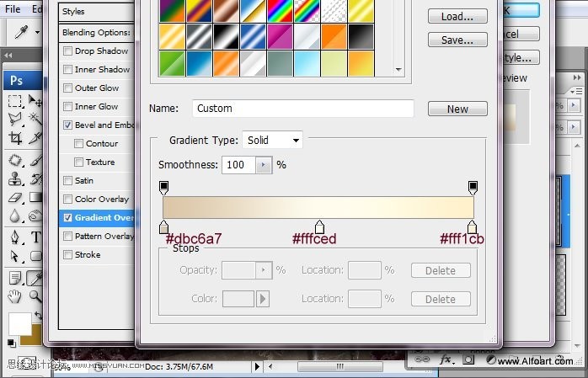Select the right opacity stop
This screenshot has height=378, width=588.
[473, 188]
